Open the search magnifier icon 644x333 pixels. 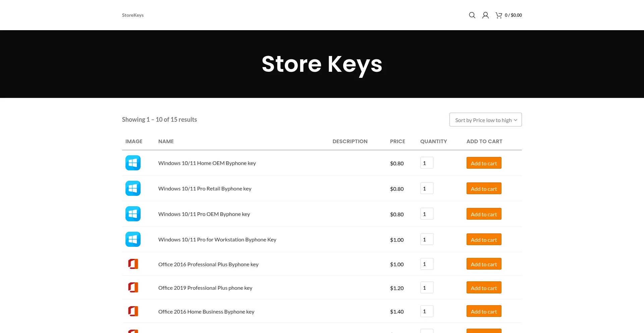472,15
